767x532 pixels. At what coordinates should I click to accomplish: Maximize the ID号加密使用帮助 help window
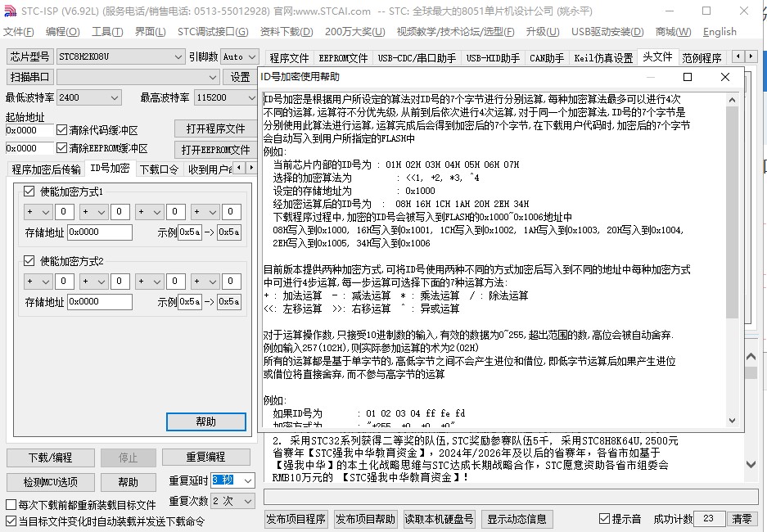688,77
